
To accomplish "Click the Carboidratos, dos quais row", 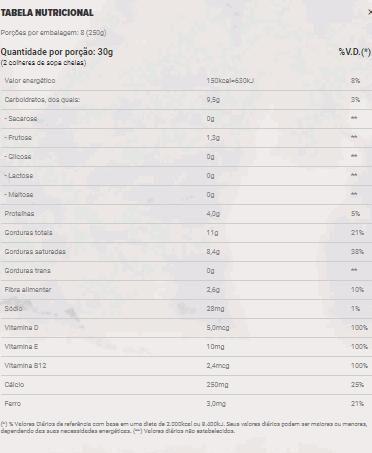I will (x=186, y=100).
